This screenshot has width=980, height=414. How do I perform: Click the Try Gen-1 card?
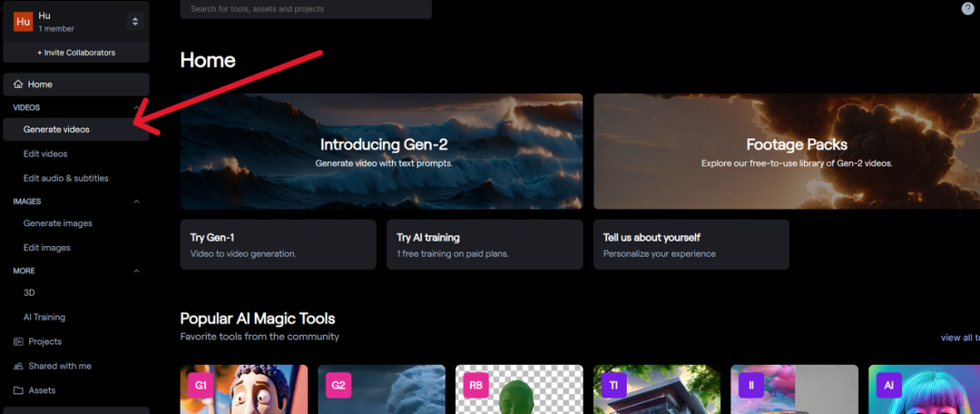[278, 244]
